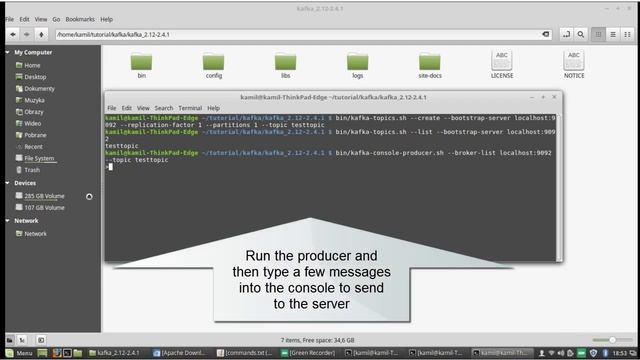Screen dimensions: 640x360
Task: Switch to icon view in the file manager
Action: click(x=598, y=35)
